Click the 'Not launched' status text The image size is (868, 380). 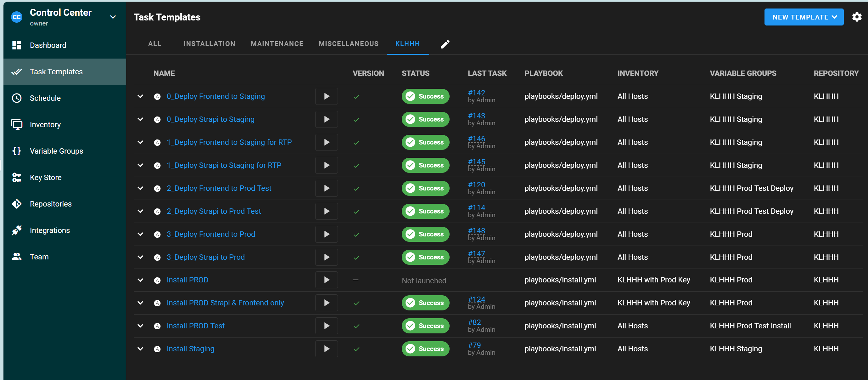point(424,281)
